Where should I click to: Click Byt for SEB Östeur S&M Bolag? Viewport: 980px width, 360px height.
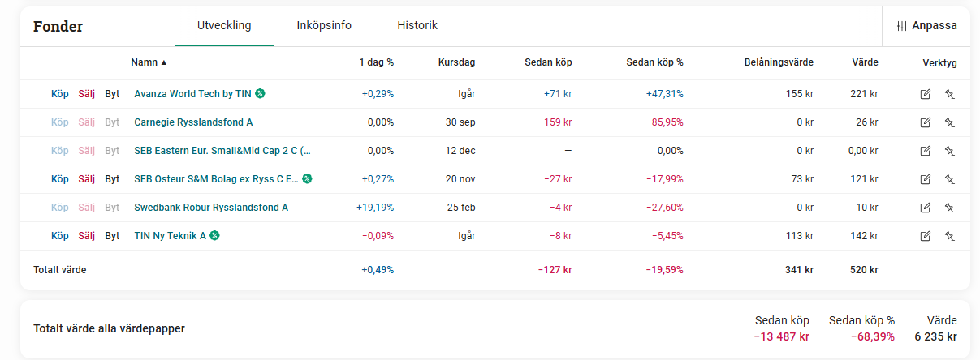coord(112,179)
